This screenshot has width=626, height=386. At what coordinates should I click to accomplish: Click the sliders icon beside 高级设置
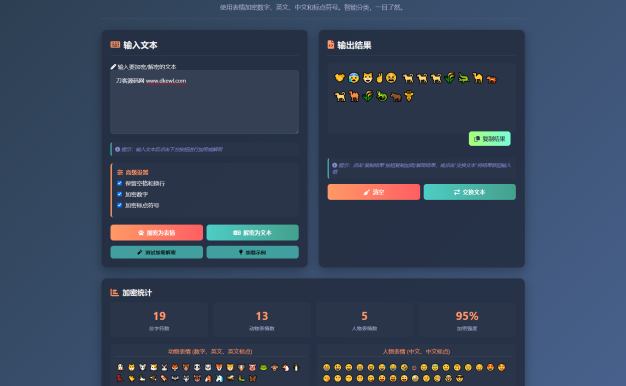120,172
